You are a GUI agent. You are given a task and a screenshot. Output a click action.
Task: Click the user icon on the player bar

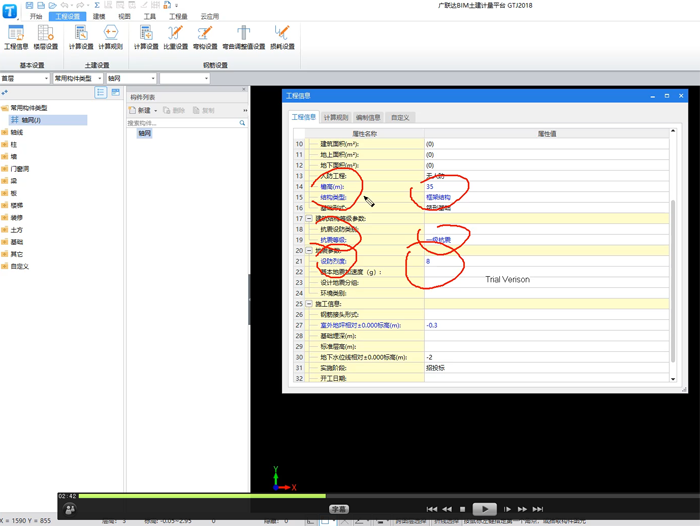coord(70,509)
